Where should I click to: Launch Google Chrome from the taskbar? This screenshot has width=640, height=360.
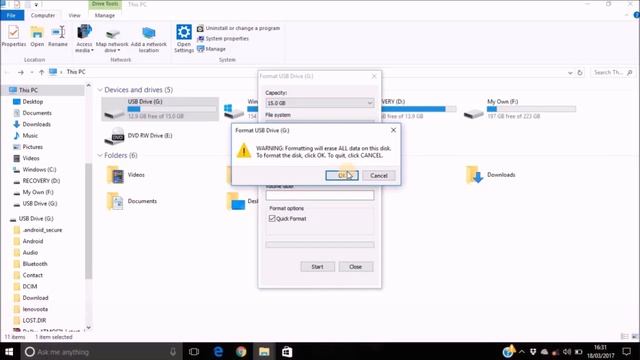(x=241, y=351)
